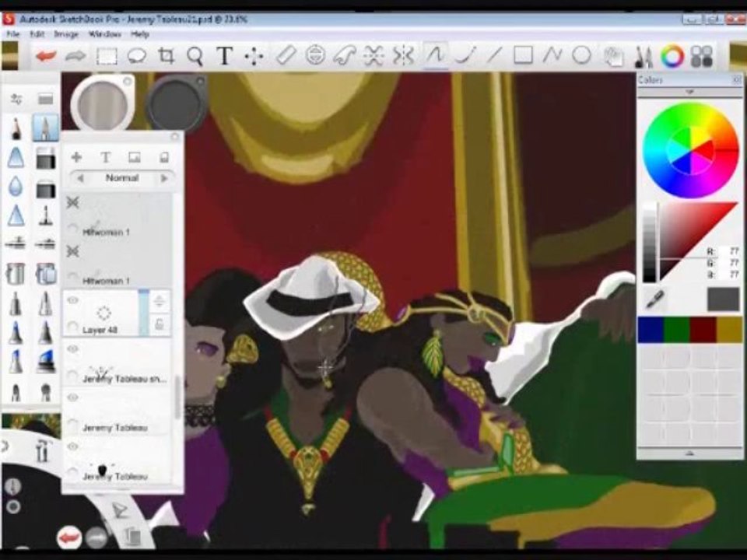Toggle visibility of middle Jeremy Tableau layer
Image resolution: width=747 pixels, height=560 pixels.
(72, 397)
